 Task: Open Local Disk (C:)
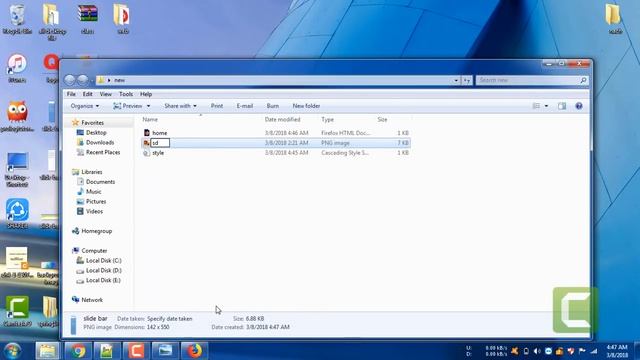[103, 260]
